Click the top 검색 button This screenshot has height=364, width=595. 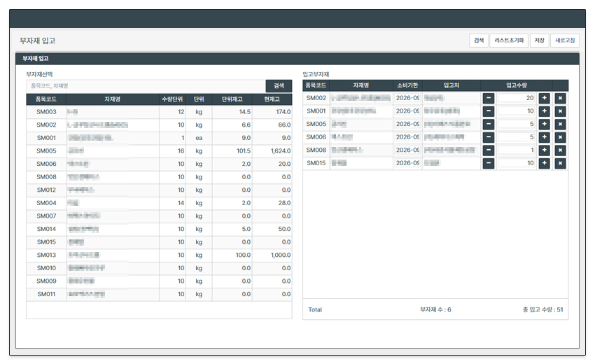[479, 41]
